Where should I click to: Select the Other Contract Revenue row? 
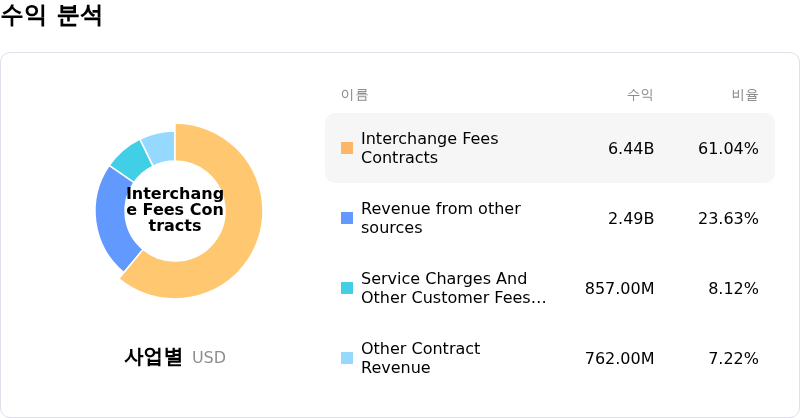coord(550,358)
